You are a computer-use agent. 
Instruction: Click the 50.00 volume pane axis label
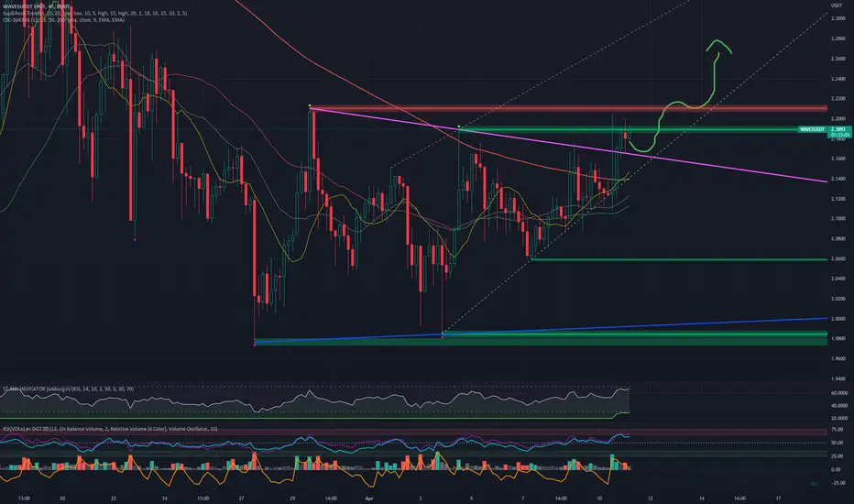(x=838, y=443)
